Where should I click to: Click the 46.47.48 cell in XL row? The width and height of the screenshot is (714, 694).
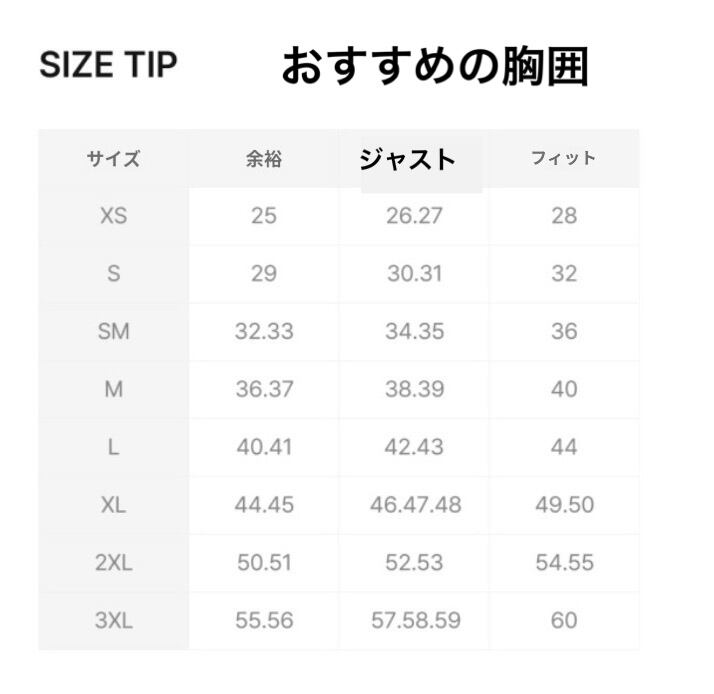click(x=415, y=506)
